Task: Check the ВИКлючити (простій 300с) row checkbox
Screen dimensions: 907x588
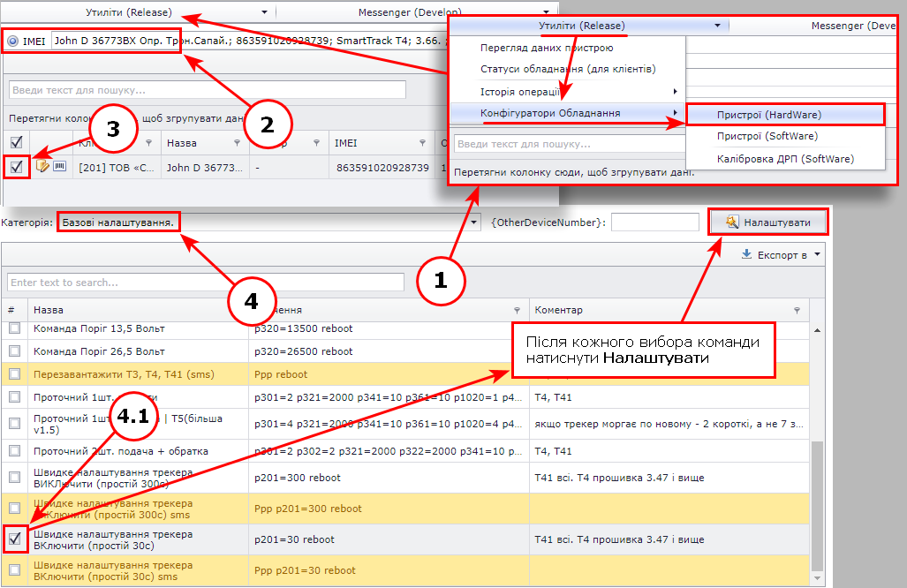Action: [14, 478]
